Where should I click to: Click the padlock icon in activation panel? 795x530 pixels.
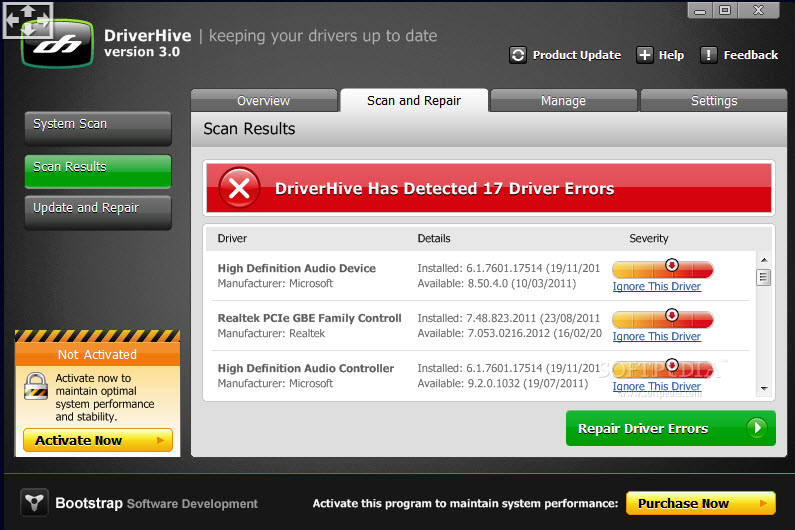pyautogui.click(x=36, y=386)
